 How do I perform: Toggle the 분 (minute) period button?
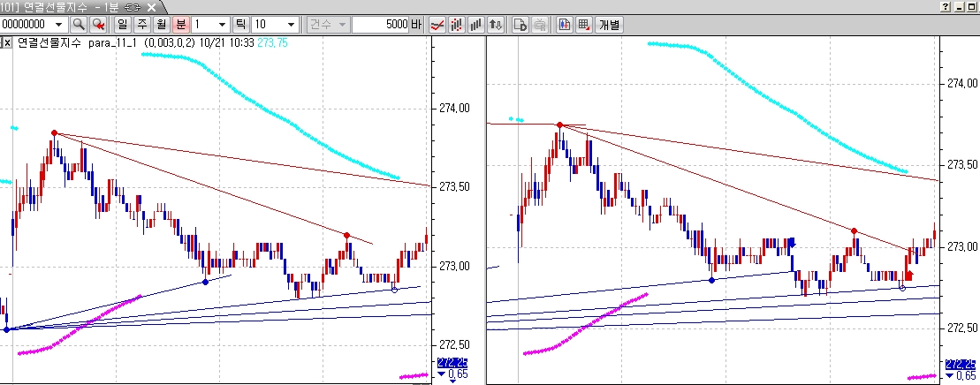[x=180, y=25]
